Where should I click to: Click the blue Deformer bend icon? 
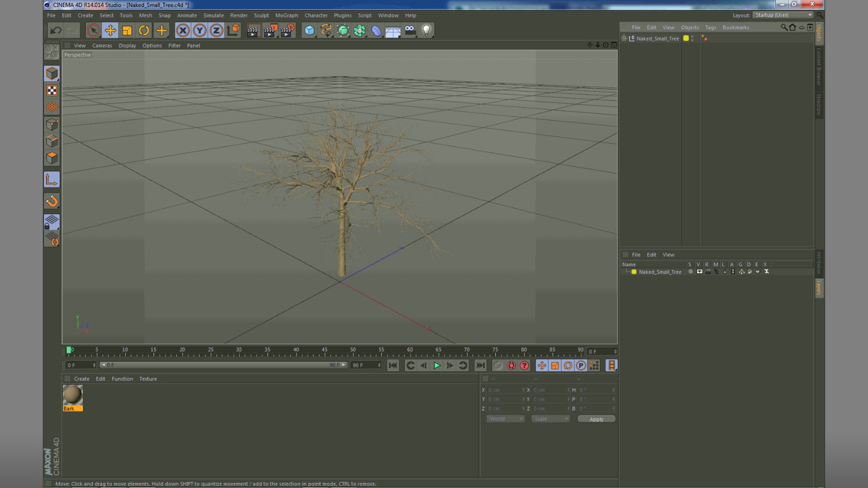(x=376, y=30)
